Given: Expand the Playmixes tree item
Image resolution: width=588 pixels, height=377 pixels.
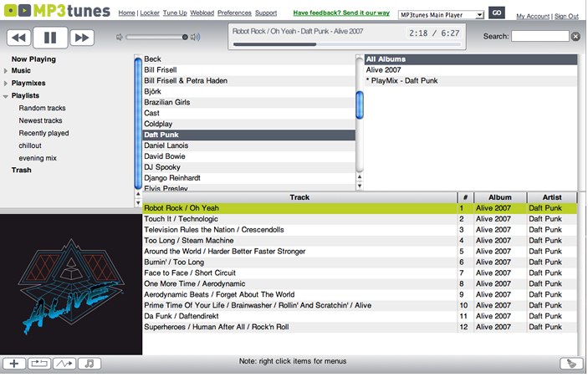Looking at the screenshot, I should (7, 84).
